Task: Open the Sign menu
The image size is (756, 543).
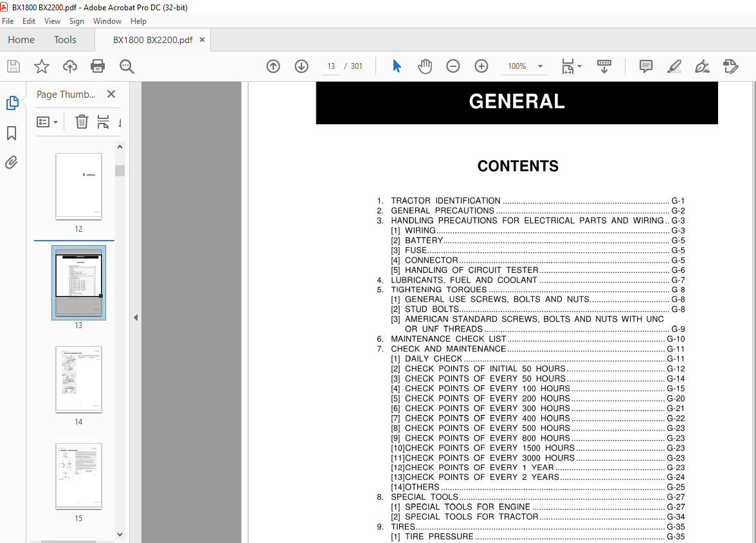Action: click(76, 21)
